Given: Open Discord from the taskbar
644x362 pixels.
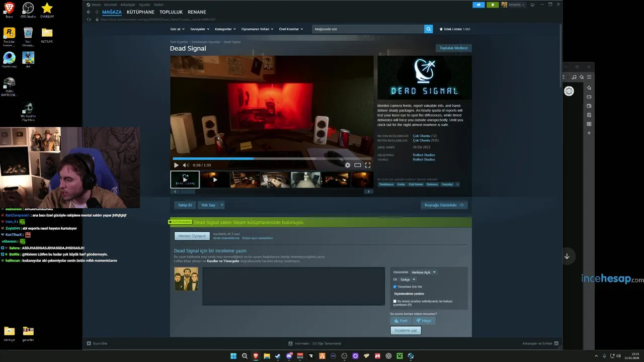Looking at the screenshot, I should tap(289, 356).
